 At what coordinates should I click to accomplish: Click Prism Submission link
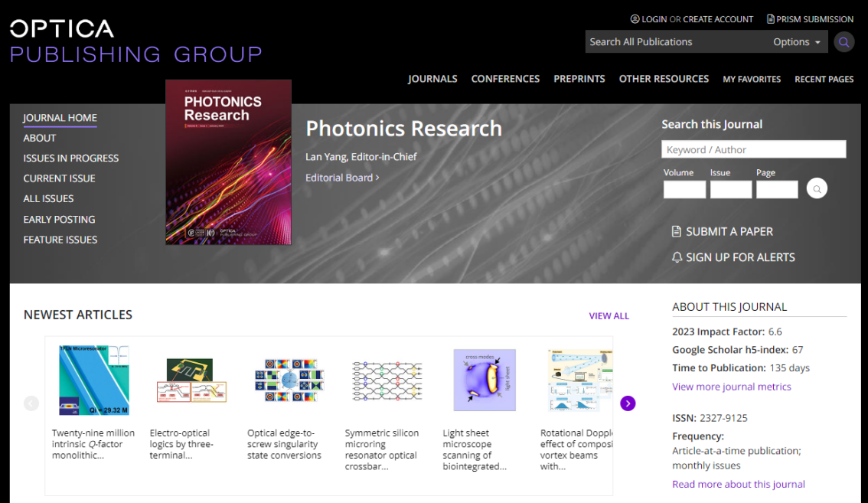(815, 19)
